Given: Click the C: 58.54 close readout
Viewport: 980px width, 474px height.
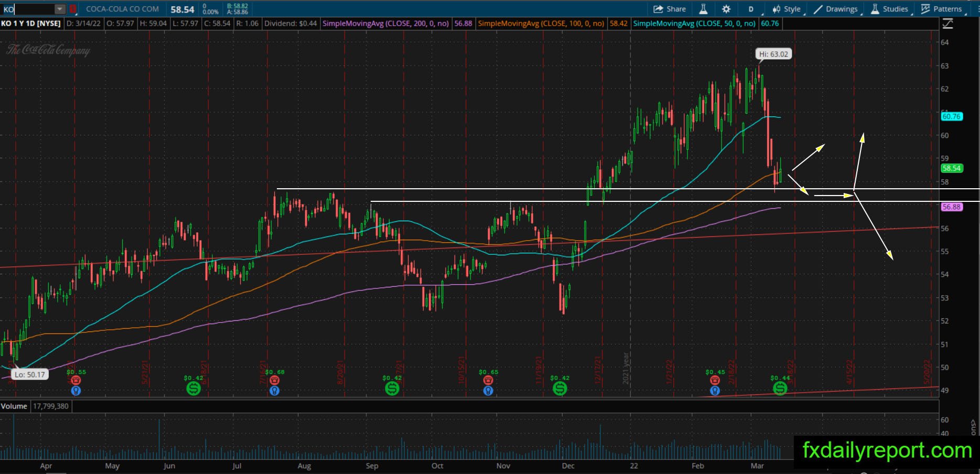Looking at the screenshot, I should pos(217,24).
